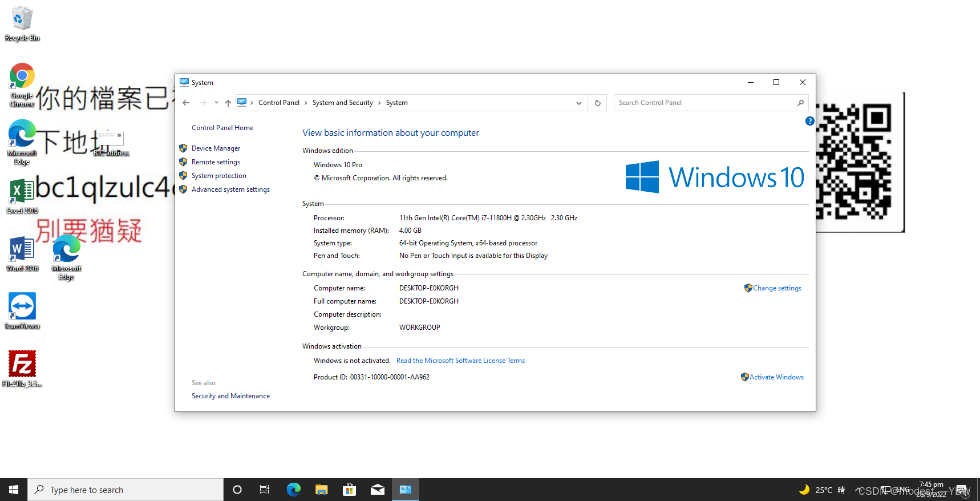Focus the Search Control Panel field

pyautogui.click(x=711, y=103)
